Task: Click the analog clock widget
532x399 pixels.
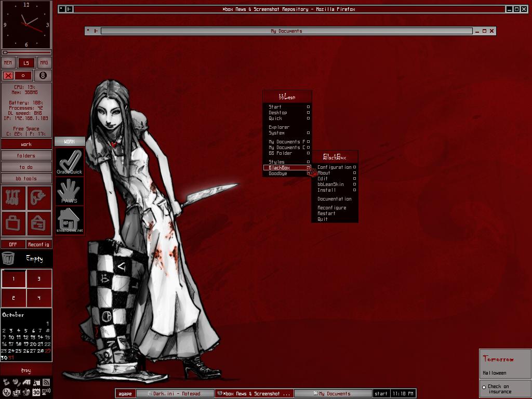Action: [x=26, y=24]
